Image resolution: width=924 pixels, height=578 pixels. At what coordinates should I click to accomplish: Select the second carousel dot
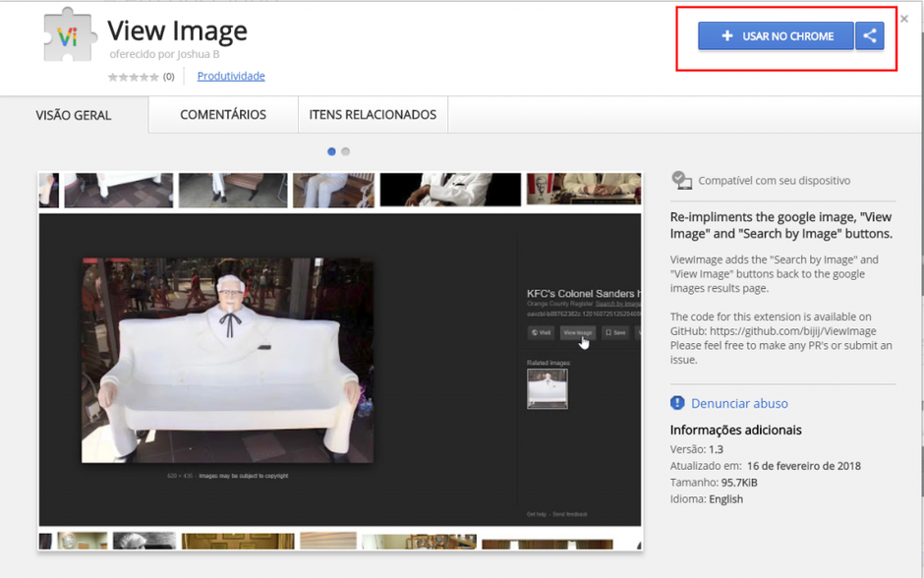coord(345,151)
